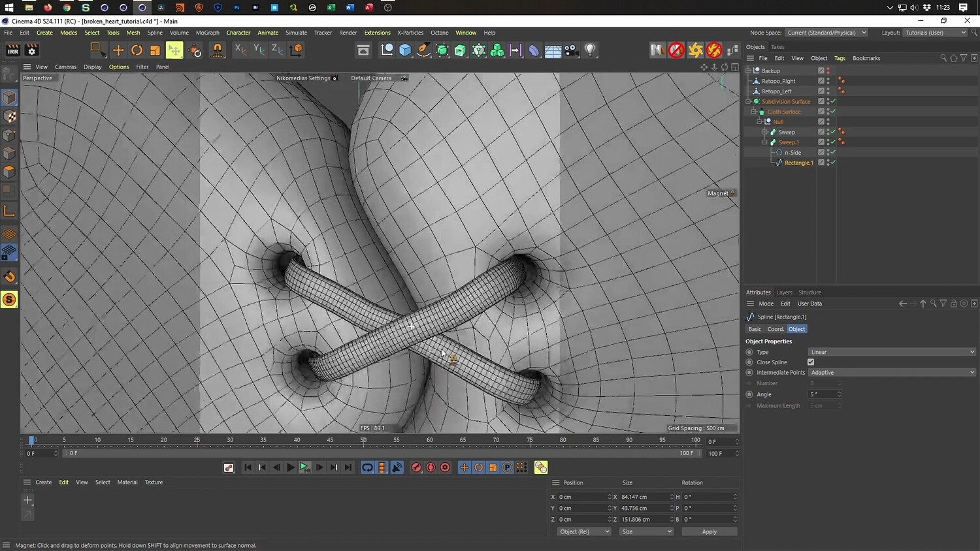
Task: Open the MoGraph menu
Action: pos(207,33)
